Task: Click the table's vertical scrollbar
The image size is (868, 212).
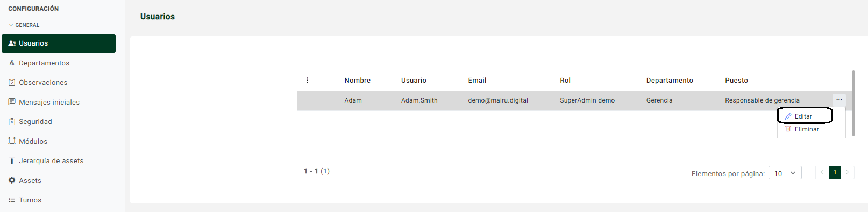Action: (853, 103)
